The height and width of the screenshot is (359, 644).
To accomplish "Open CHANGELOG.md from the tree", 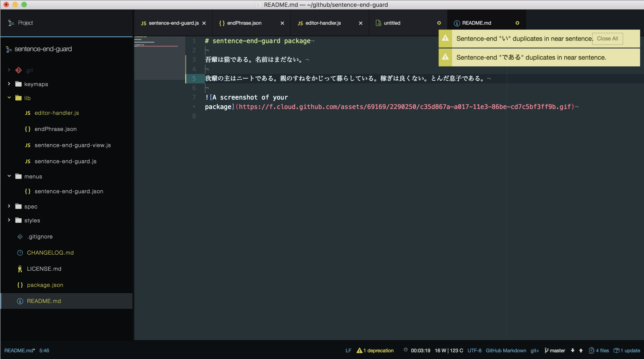I will point(50,253).
